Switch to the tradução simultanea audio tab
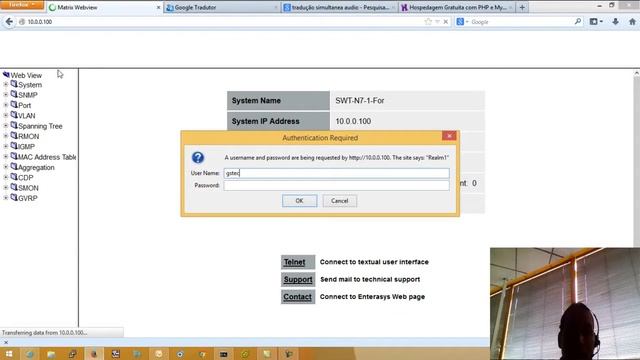Screen dimensions: 640x360 tap(339, 7)
